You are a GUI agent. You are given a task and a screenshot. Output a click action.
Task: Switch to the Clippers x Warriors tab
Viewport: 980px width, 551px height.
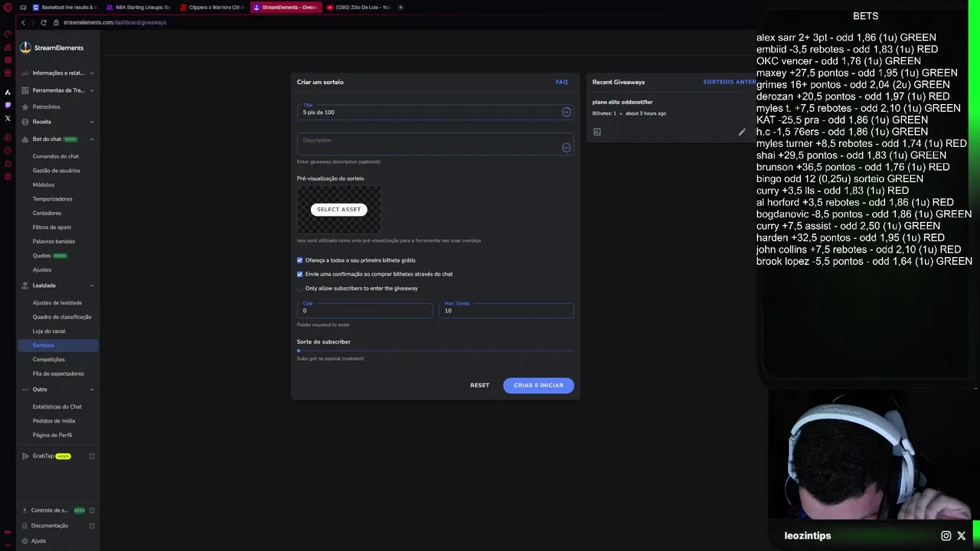(212, 8)
